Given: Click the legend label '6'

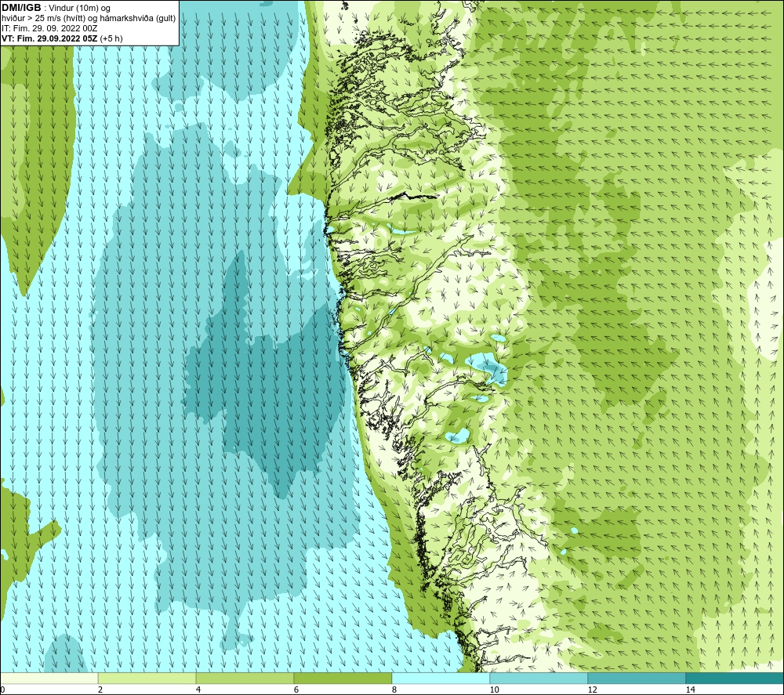Looking at the screenshot, I should click(x=296, y=690).
